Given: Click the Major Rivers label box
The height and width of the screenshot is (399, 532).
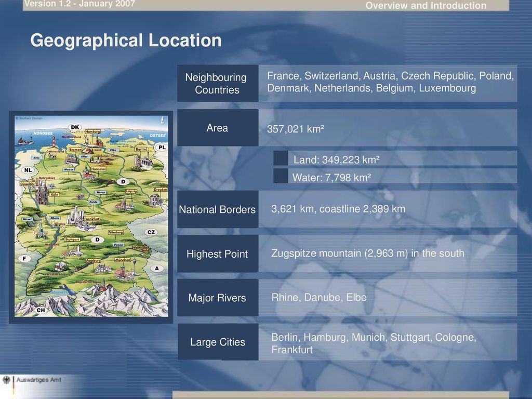Looking at the screenshot, I should click(x=218, y=298).
